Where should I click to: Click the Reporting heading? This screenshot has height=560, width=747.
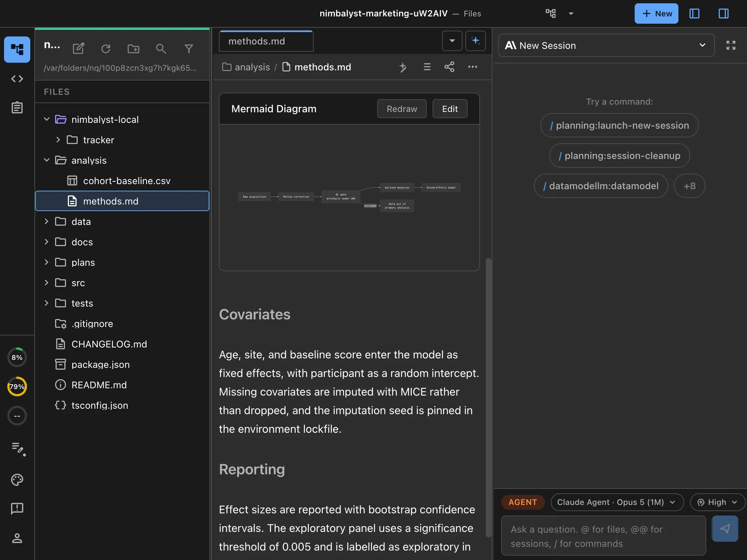tap(252, 469)
